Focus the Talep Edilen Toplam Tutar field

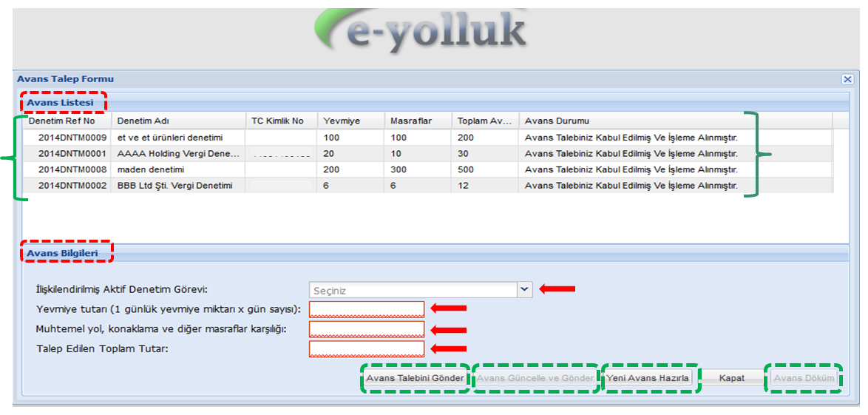(x=367, y=349)
